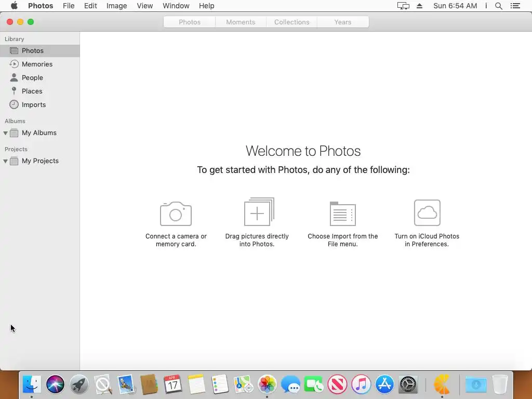
Task: Switch to the Years view tab
Action: [x=343, y=22]
